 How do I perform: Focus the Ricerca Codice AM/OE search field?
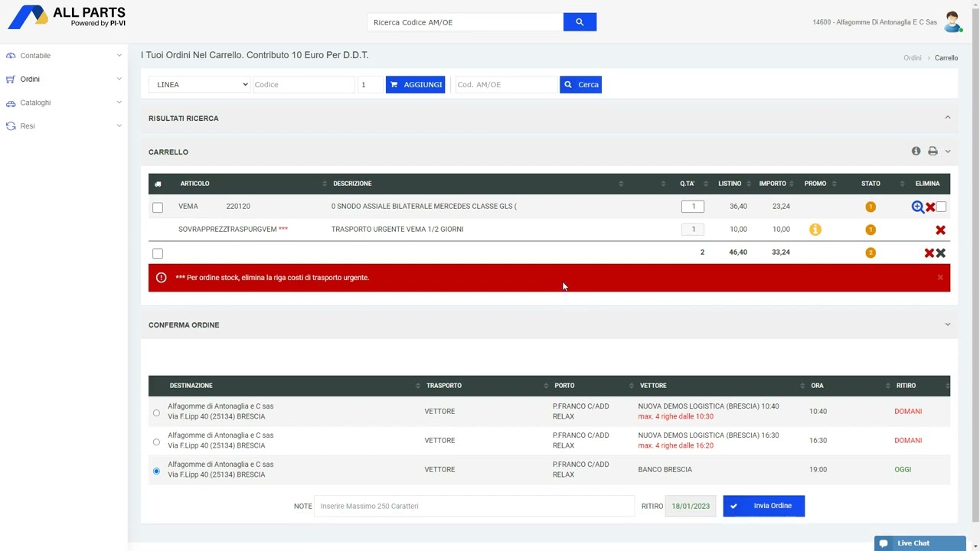465,22
